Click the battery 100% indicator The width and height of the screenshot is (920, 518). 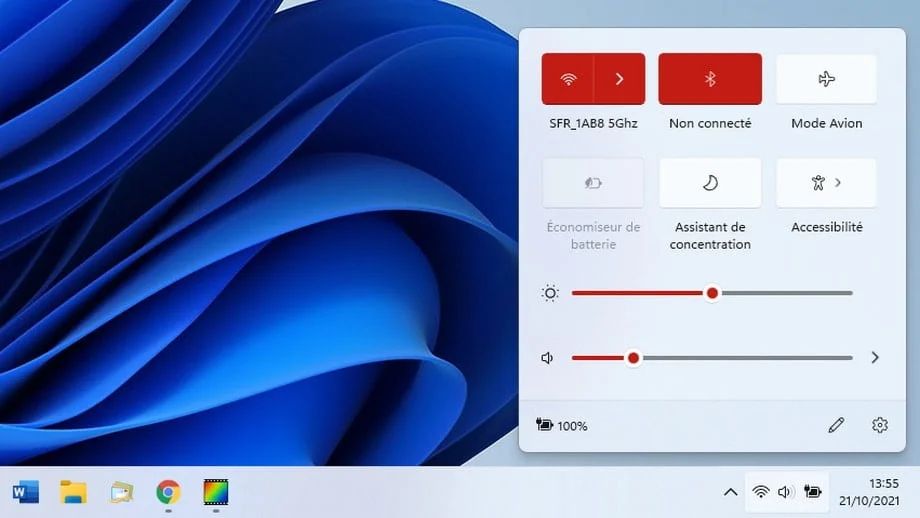click(x=562, y=426)
